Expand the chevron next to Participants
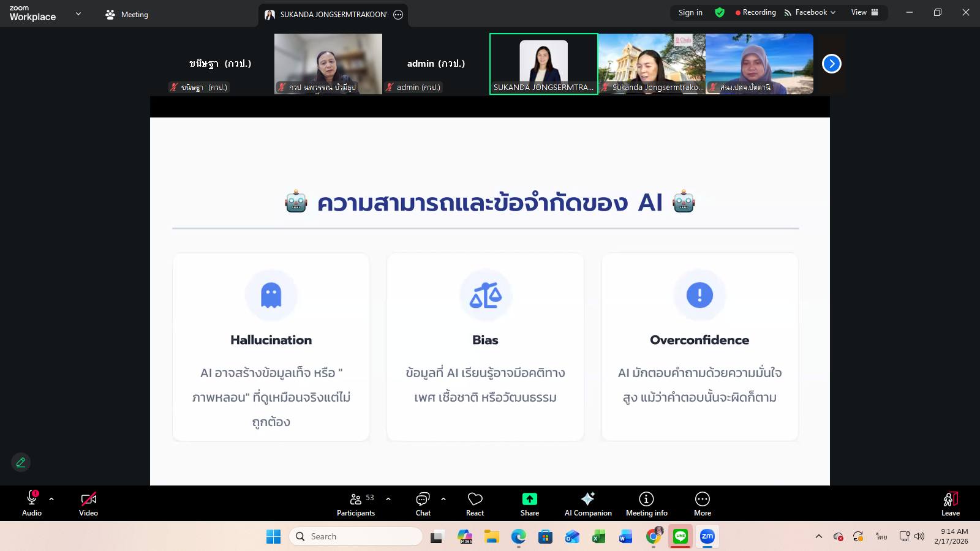The width and height of the screenshot is (980, 551). [x=388, y=499]
